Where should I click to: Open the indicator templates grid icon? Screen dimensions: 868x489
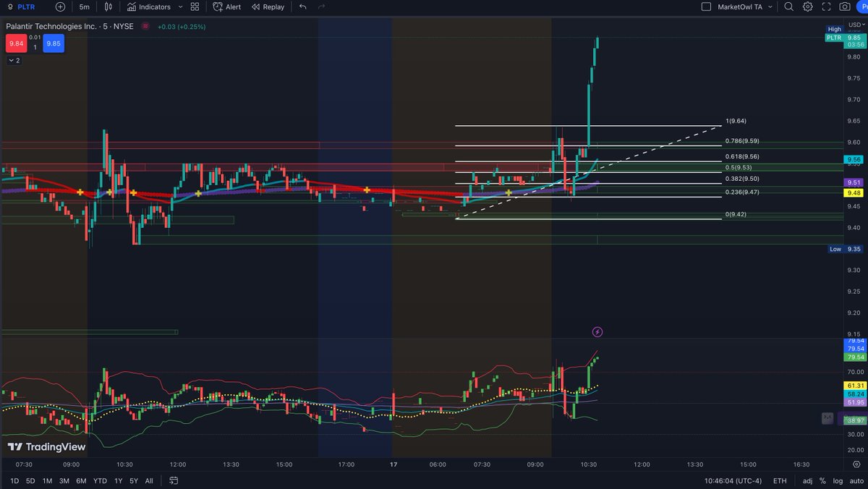[195, 7]
